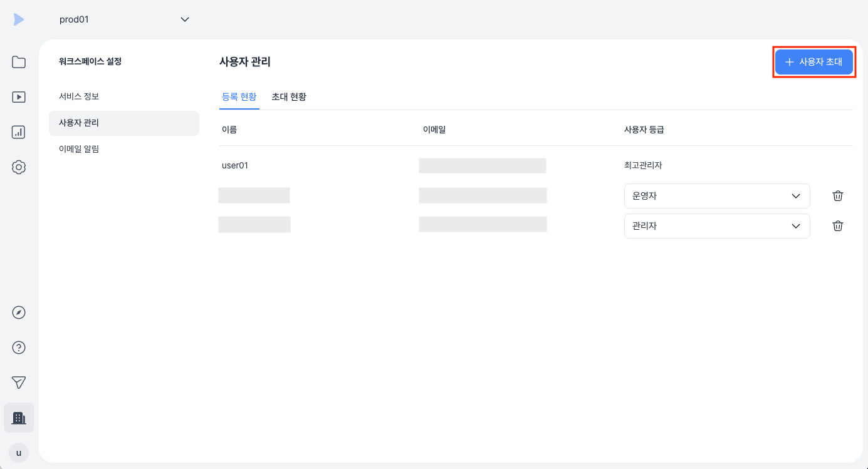
Task: Expand the 관리자 role dropdown
Action: pos(717,226)
